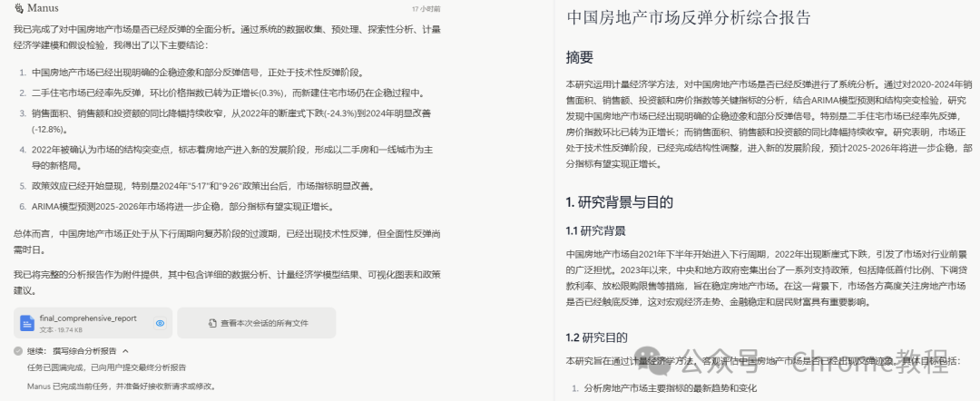This screenshot has width=980, height=401.
Task: Click the files icon inside 查看本次会话的所有文件
Action: click(x=211, y=323)
